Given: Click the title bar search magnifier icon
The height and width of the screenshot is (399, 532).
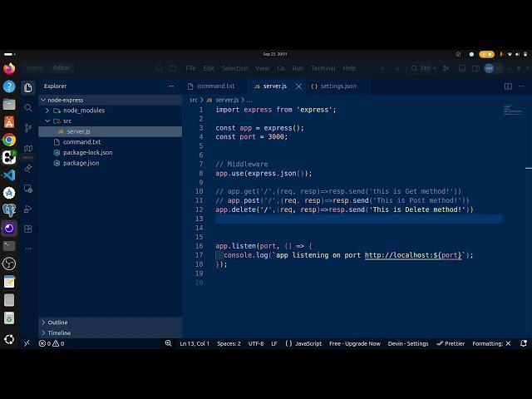Looking at the screenshot, I should tap(159, 68).
